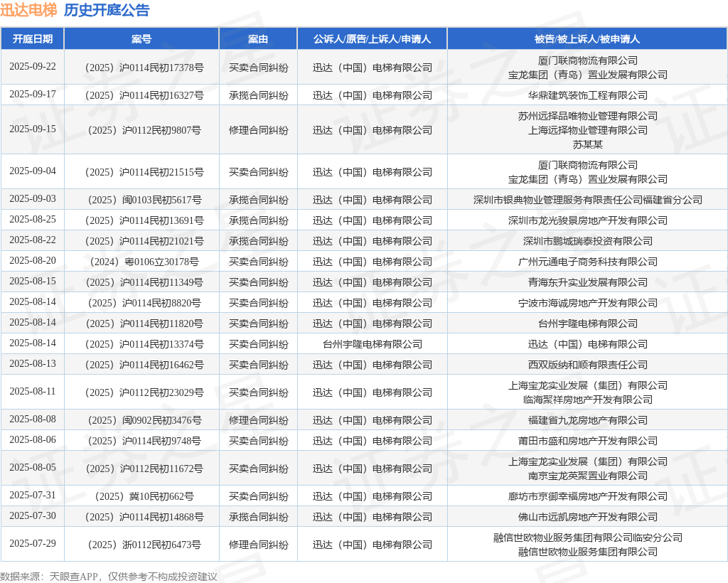Screen dimensions: 728x583
Task: Select case number 沪0114民初13691号
Action: [144, 220]
